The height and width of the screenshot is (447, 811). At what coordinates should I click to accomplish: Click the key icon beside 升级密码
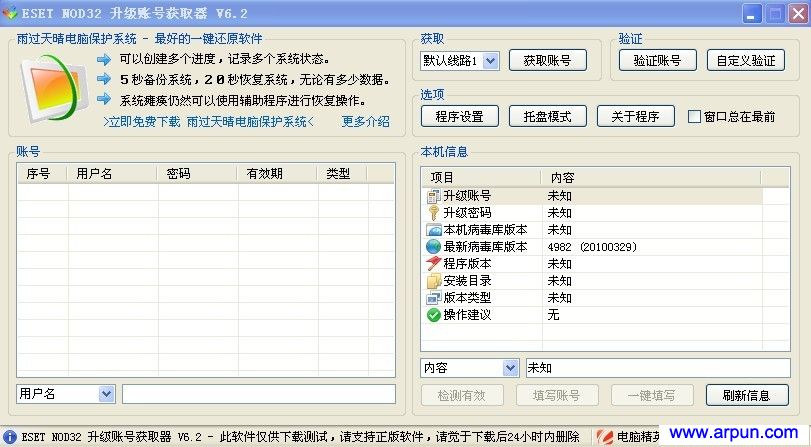(x=433, y=213)
